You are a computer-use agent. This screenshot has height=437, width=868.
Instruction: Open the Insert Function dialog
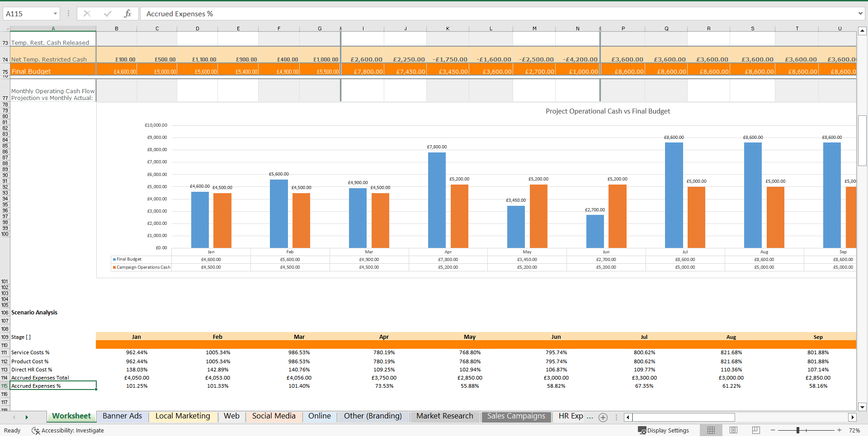(x=128, y=14)
